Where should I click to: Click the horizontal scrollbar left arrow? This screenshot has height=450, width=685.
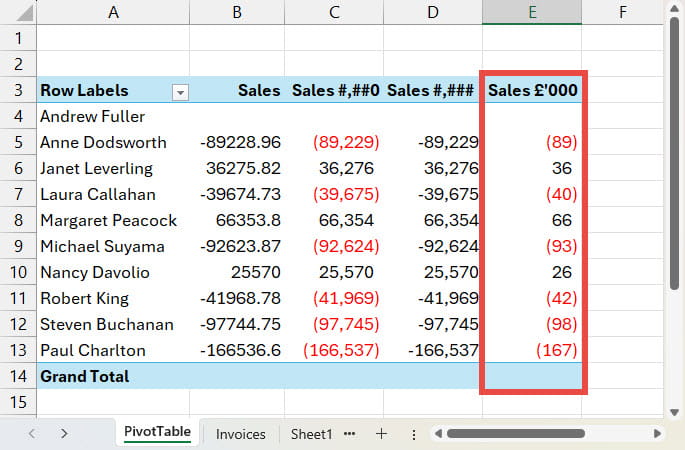[x=438, y=433]
